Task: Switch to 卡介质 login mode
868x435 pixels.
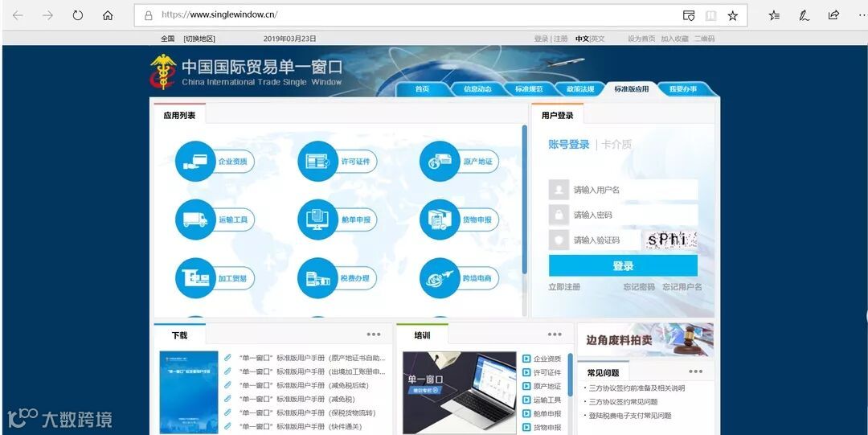Action: coord(616,145)
